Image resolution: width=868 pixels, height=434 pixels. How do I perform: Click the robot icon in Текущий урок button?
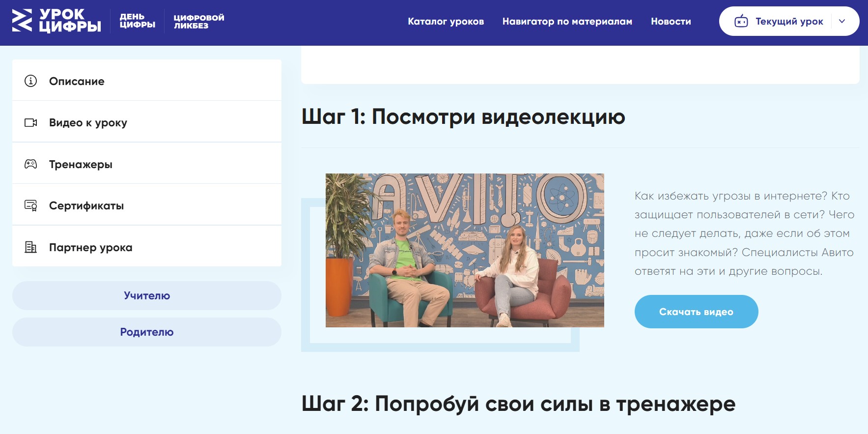click(x=741, y=21)
